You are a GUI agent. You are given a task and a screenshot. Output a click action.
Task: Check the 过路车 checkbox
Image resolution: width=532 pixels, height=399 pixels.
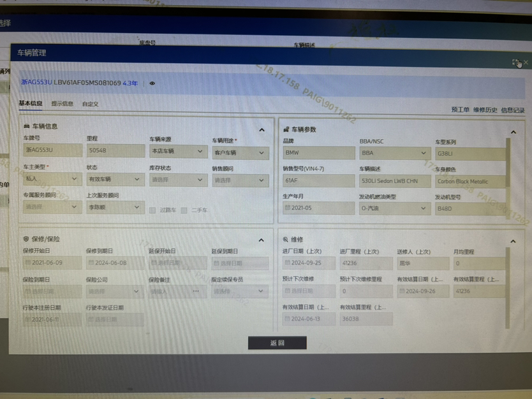[153, 210]
